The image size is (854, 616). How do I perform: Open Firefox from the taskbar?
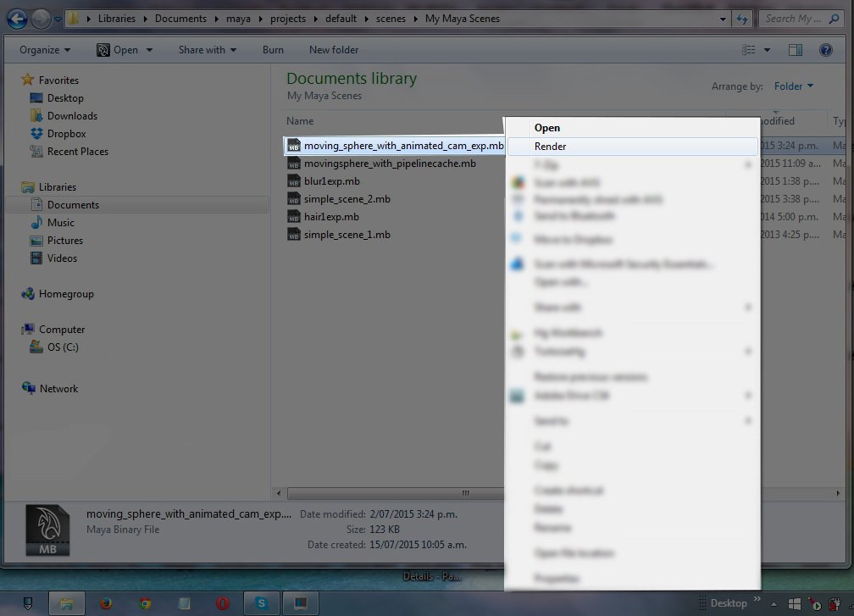(x=105, y=603)
